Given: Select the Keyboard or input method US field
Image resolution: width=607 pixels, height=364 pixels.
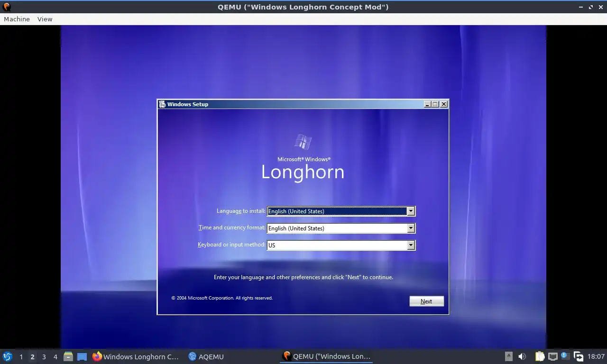Looking at the screenshot, I should click(341, 245).
